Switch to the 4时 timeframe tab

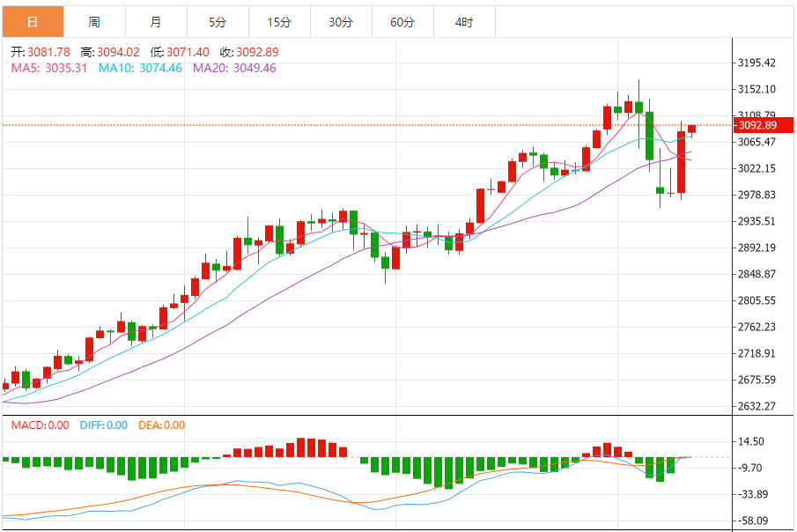pyautogui.click(x=464, y=22)
